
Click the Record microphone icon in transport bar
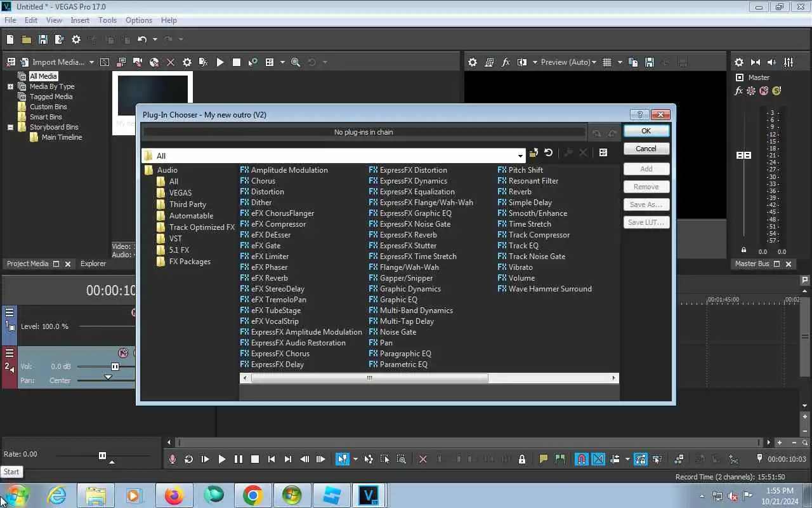[173, 459]
